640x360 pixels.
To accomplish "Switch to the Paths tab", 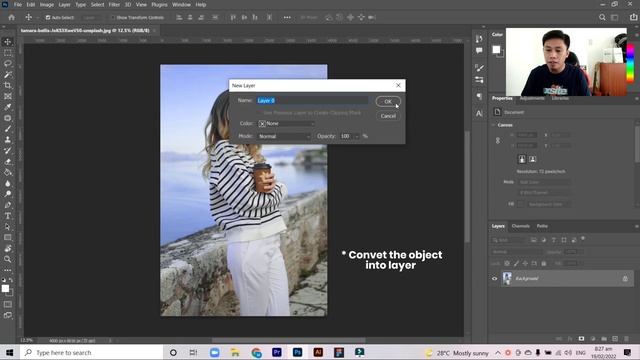I will point(542,226).
